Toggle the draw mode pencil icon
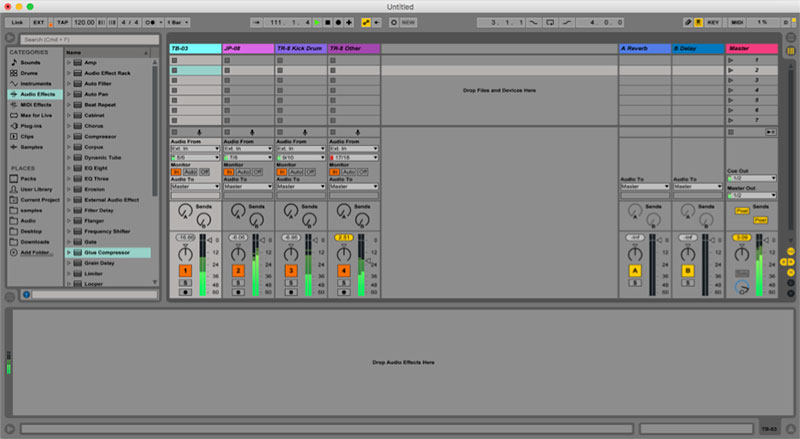This screenshot has height=439, width=800. (688, 22)
